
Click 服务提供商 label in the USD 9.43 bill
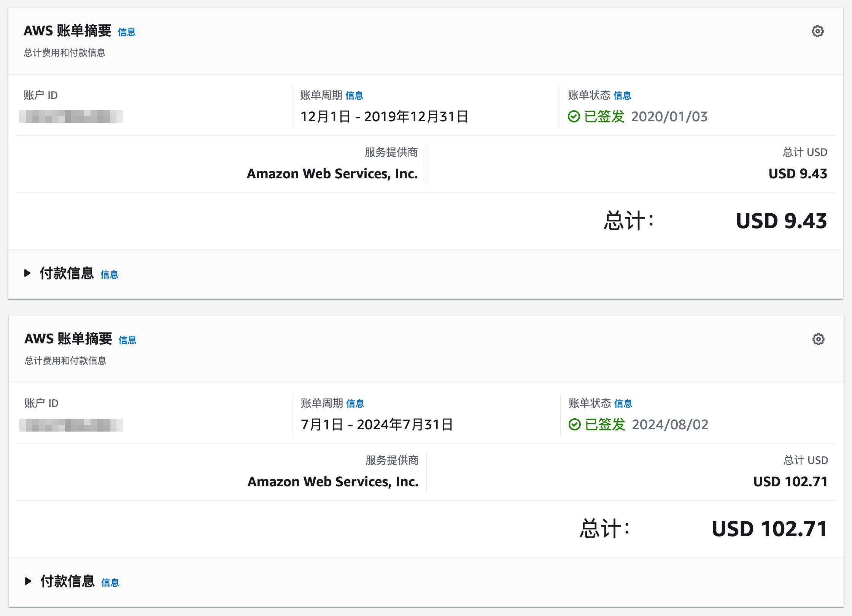coord(391,152)
